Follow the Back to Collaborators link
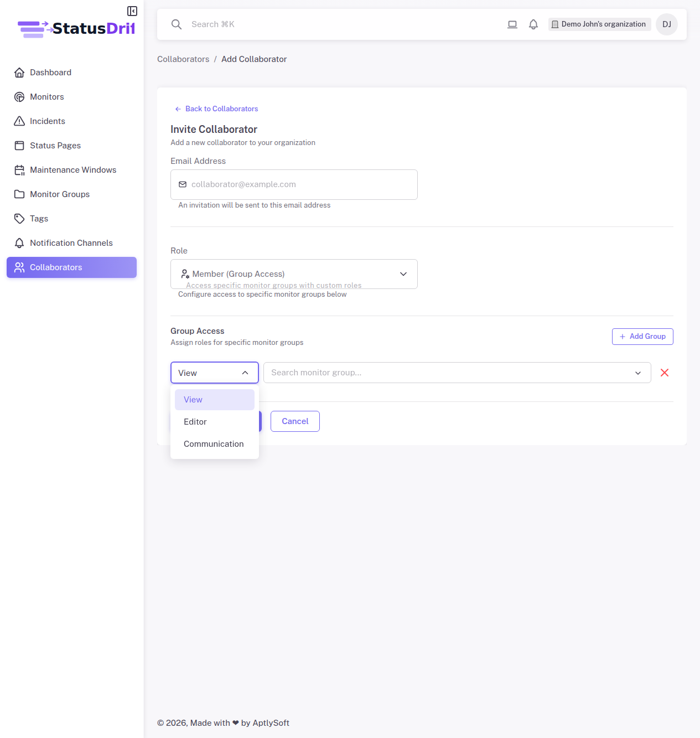The image size is (700, 738). click(216, 109)
